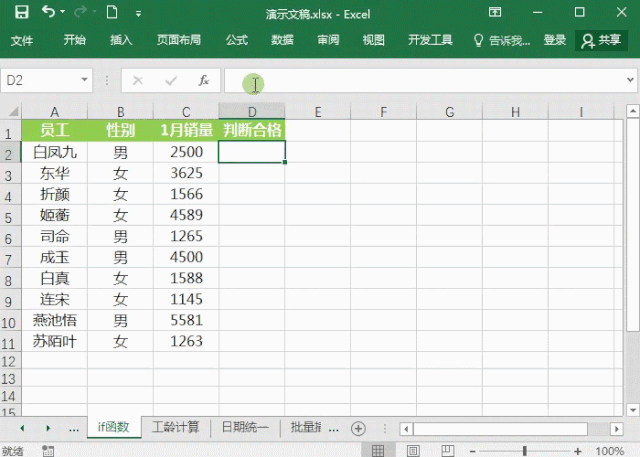Image resolution: width=640 pixels, height=457 pixels.
Task: Click the 共享 share button
Action: pos(601,40)
